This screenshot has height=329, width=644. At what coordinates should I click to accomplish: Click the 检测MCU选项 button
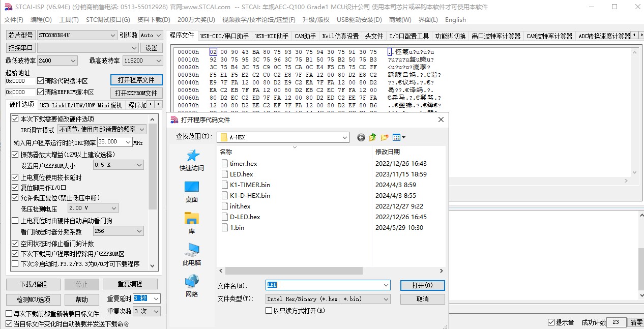point(34,300)
